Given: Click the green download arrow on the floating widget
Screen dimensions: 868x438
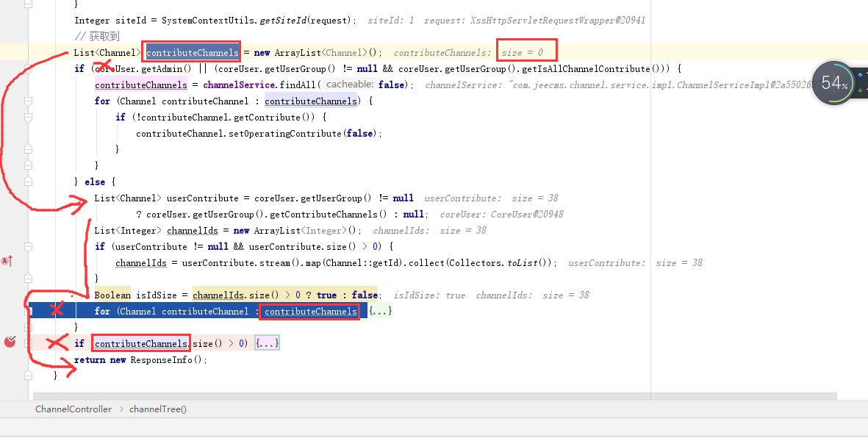Looking at the screenshot, I should 860,90.
